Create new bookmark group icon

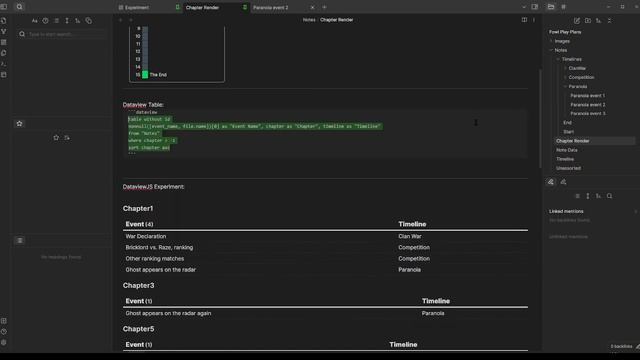[x=67, y=138]
